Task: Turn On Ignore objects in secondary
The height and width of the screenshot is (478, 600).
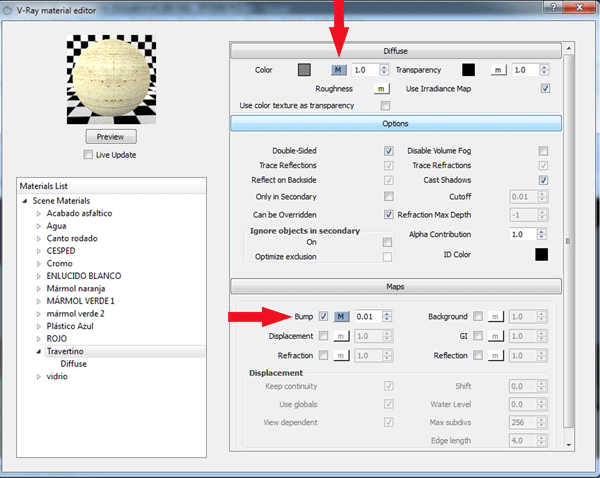Action: (x=387, y=242)
